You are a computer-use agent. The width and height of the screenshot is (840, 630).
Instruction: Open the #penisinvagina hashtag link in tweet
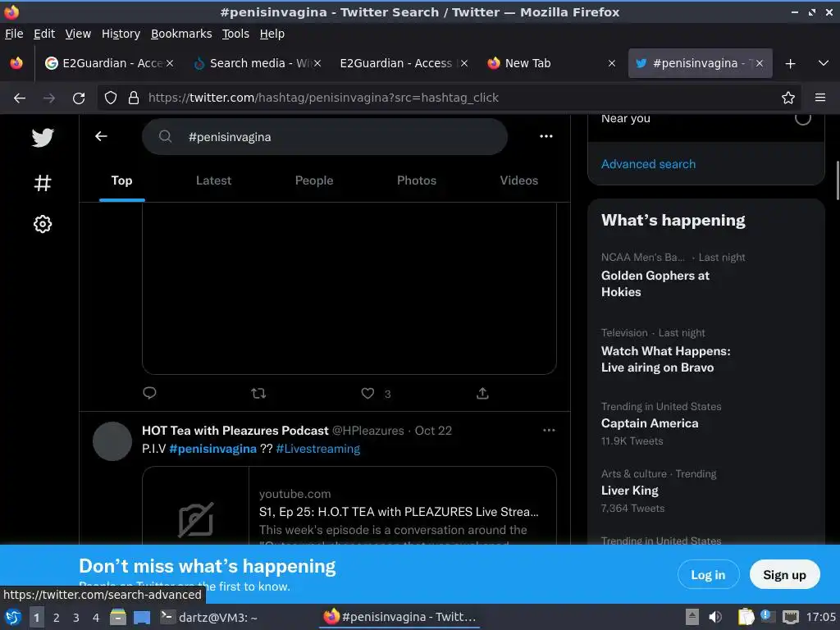[x=212, y=449]
